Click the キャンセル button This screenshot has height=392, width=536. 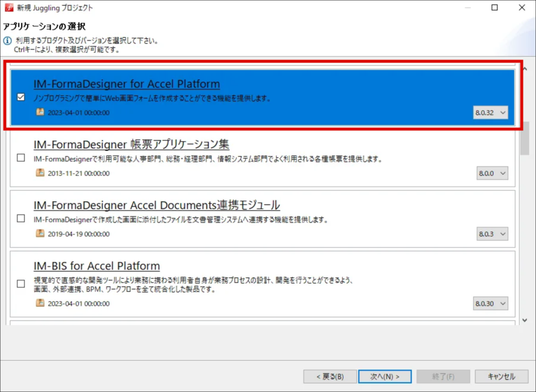point(501,377)
